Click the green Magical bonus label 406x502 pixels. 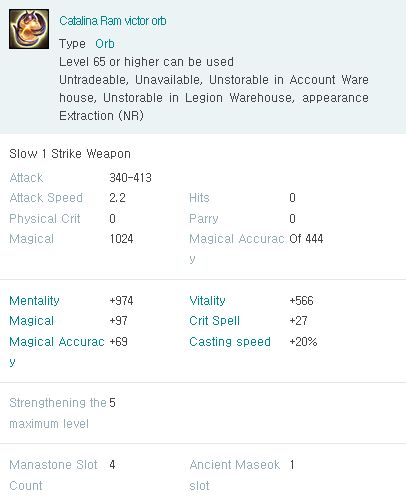click(x=32, y=321)
